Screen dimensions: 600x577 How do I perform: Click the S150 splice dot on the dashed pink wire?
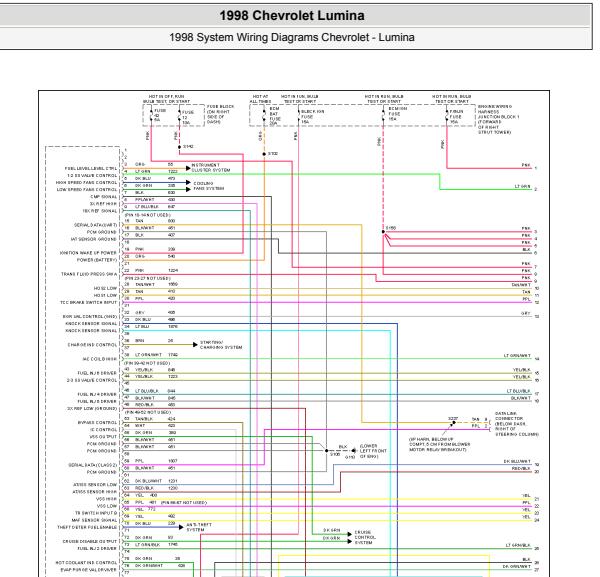(x=383, y=232)
